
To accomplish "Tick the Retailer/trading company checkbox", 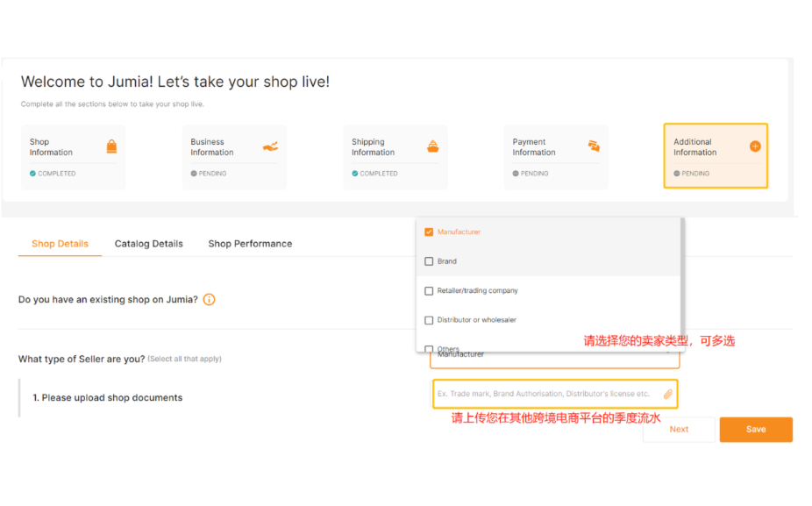I will click(x=429, y=291).
